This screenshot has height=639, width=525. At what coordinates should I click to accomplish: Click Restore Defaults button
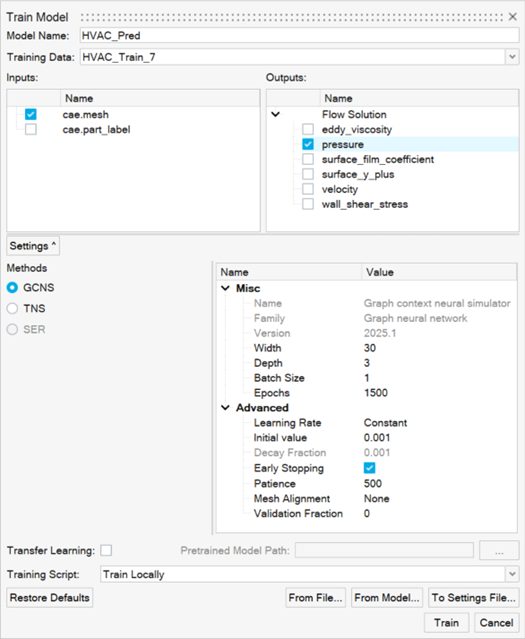50,598
